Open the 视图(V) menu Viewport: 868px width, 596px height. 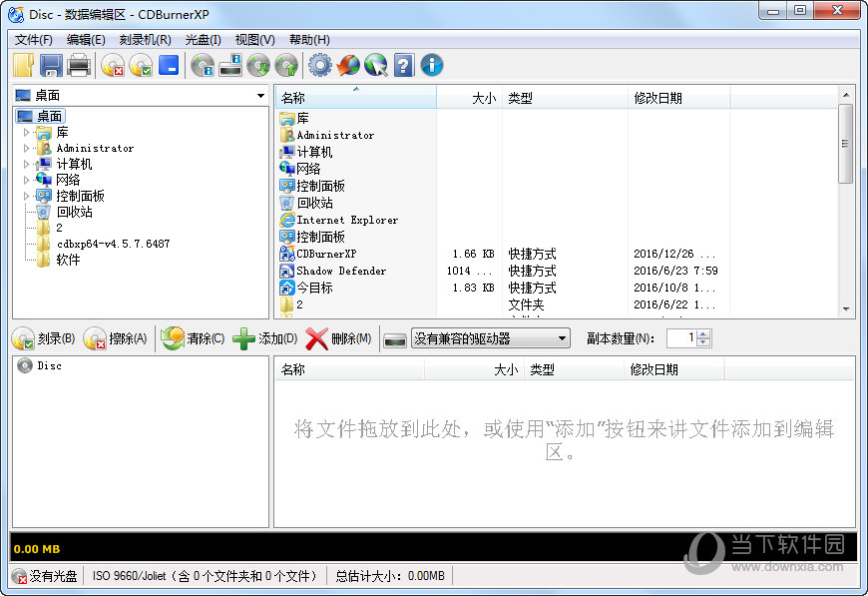(x=255, y=40)
